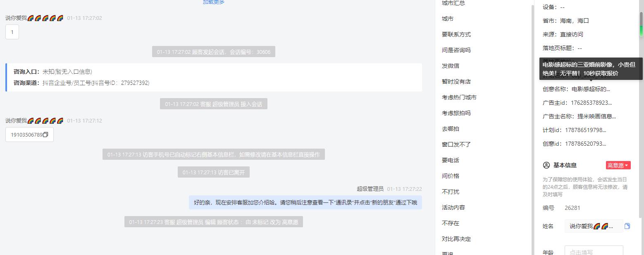644x255 pixels.
Task: Click the truncated 创意名称 value text
Action: pos(591,89)
